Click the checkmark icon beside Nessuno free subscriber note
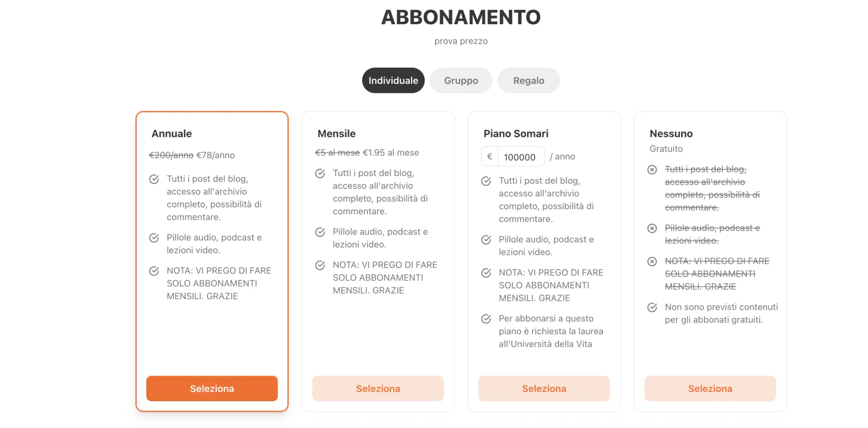 (x=652, y=307)
